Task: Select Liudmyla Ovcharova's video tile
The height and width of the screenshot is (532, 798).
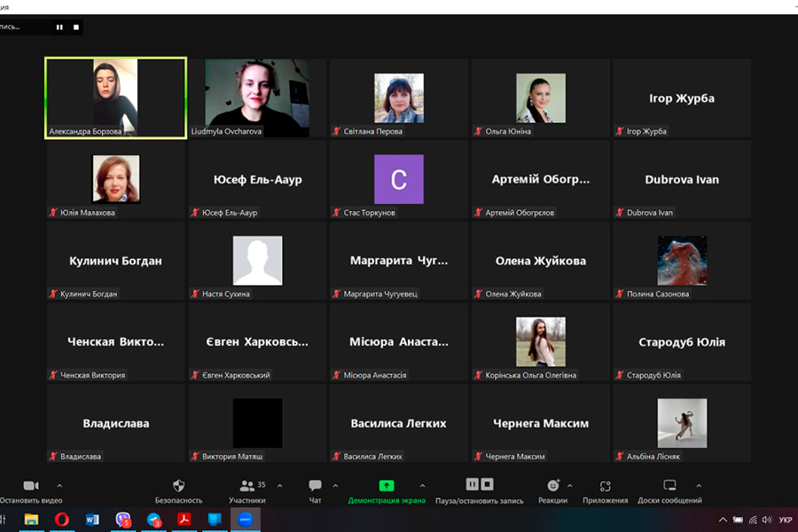Action: coord(257,98)
